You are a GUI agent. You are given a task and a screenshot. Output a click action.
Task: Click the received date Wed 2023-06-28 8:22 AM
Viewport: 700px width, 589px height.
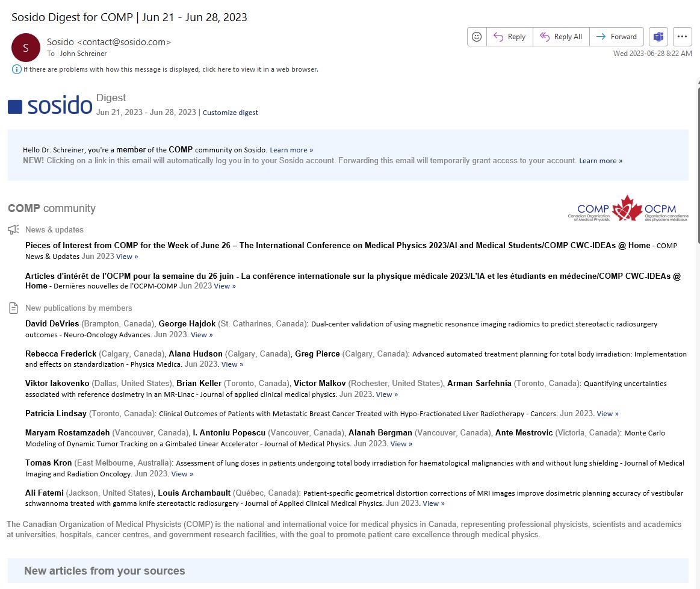click(652, 54)
